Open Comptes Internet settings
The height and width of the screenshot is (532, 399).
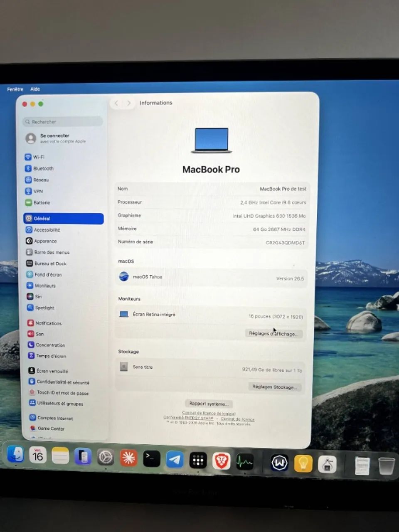coord(51,418)
